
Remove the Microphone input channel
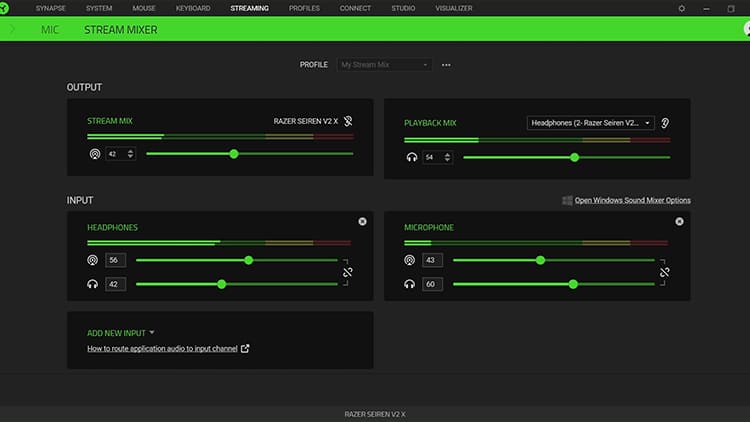point(679,221)
